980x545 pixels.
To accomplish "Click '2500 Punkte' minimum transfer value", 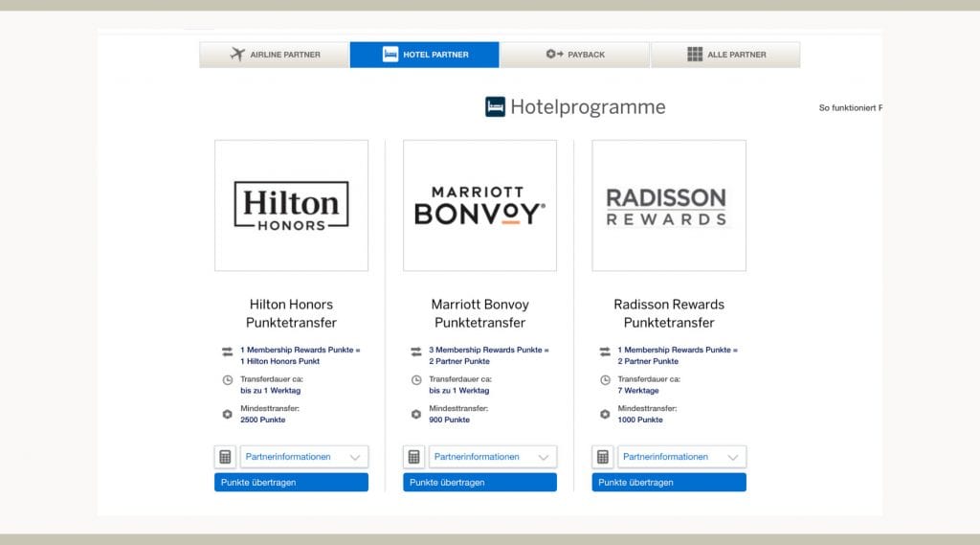I will [262, 420].
